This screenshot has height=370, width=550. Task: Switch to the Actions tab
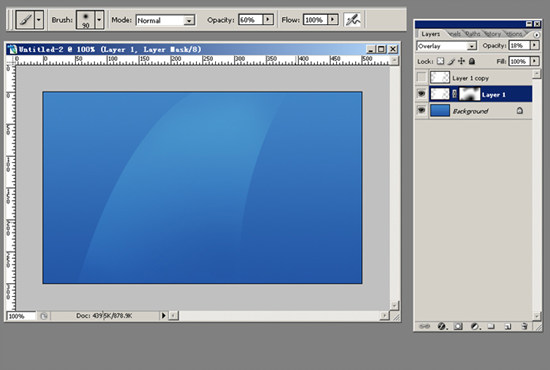click(514, 34)
